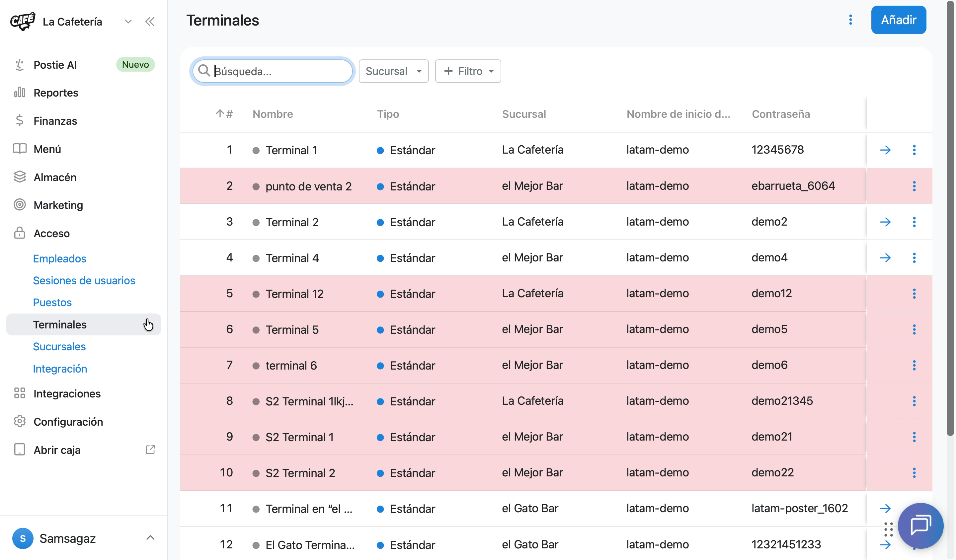Grab the drag-handle dots near chat bubble
Screen dimensions: 956x560
[x=888, y=529]
